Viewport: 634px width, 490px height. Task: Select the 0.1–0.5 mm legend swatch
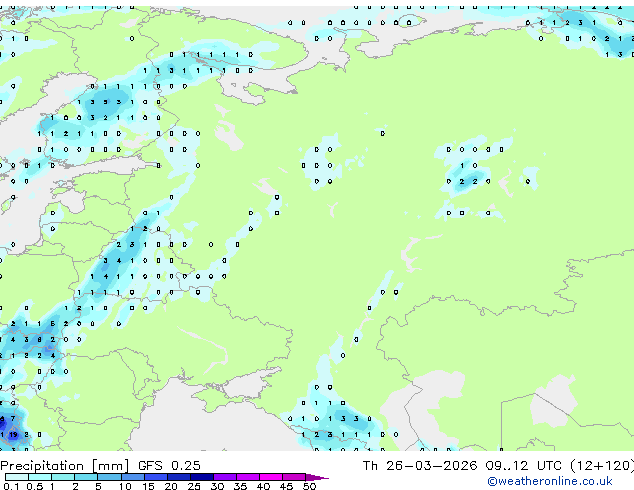(17, 477)
